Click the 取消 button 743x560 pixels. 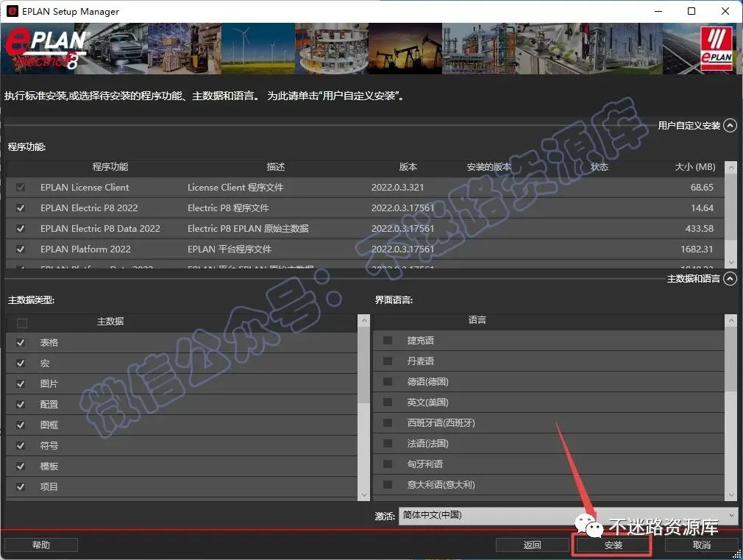click(701, 545)
